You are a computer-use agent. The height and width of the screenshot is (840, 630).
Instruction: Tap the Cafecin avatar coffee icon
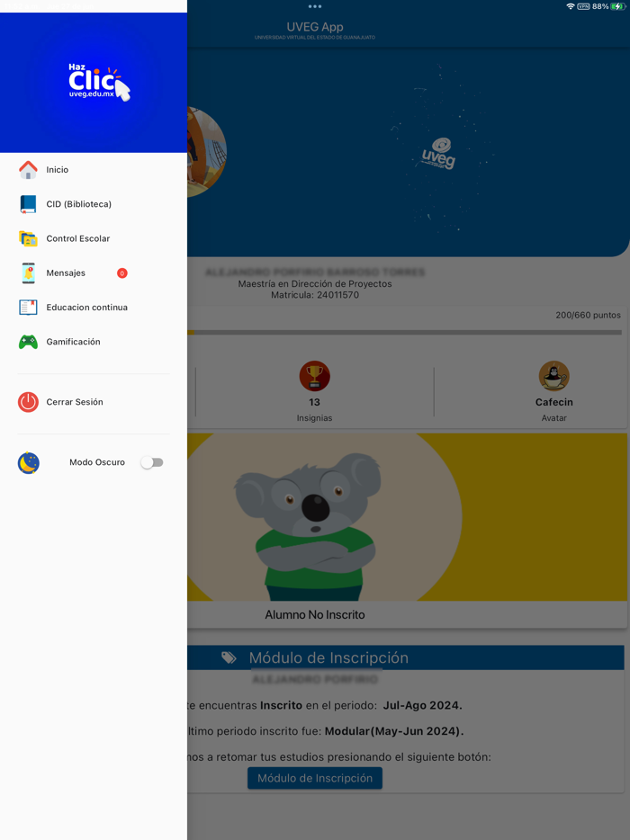point(553,376)
